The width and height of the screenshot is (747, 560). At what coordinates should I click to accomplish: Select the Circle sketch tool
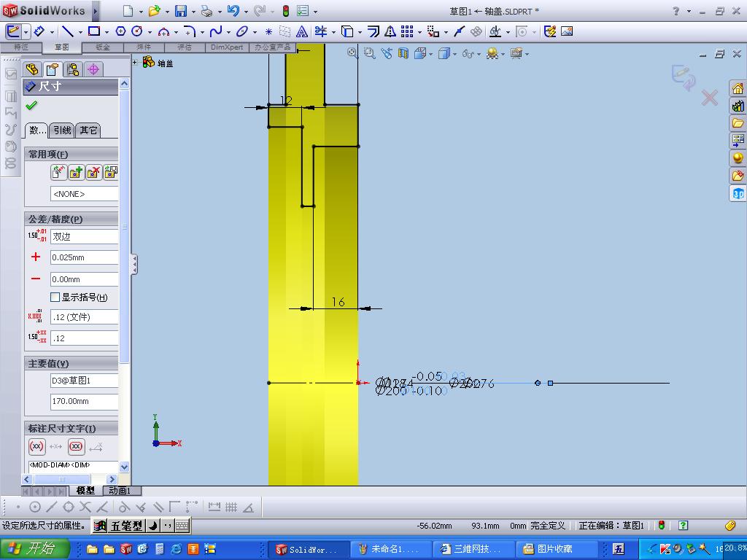136,31
